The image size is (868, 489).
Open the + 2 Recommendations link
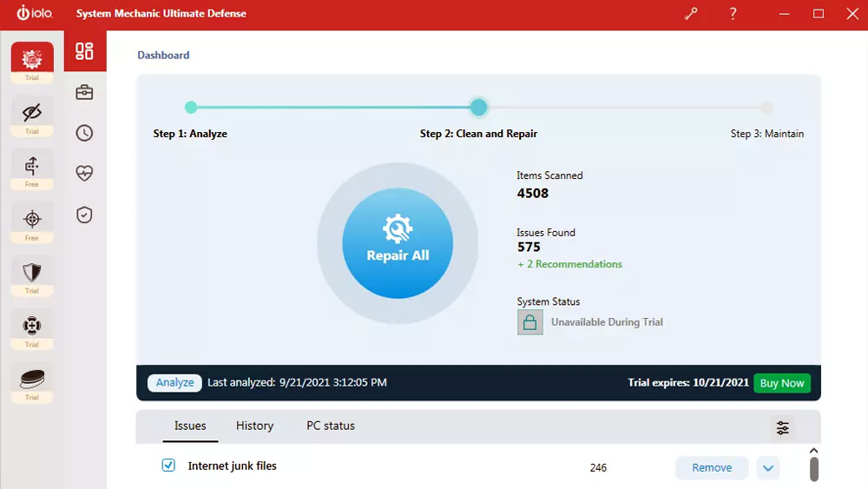569,264
